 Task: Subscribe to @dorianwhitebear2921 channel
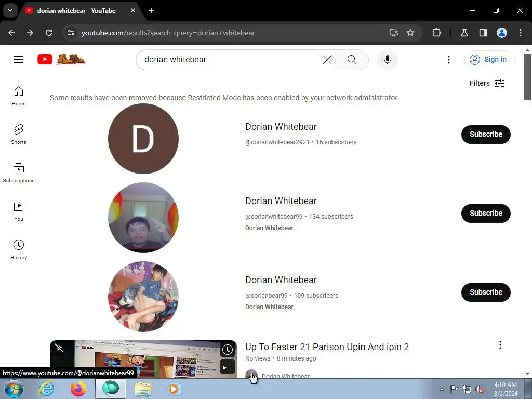(x=486, y=135)
